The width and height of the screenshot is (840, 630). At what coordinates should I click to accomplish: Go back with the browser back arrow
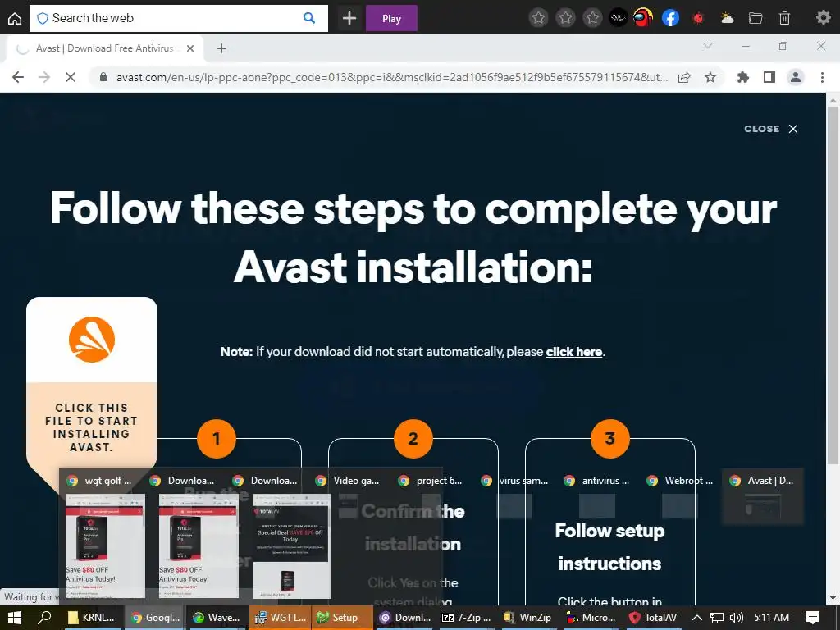tap(18, 77)
